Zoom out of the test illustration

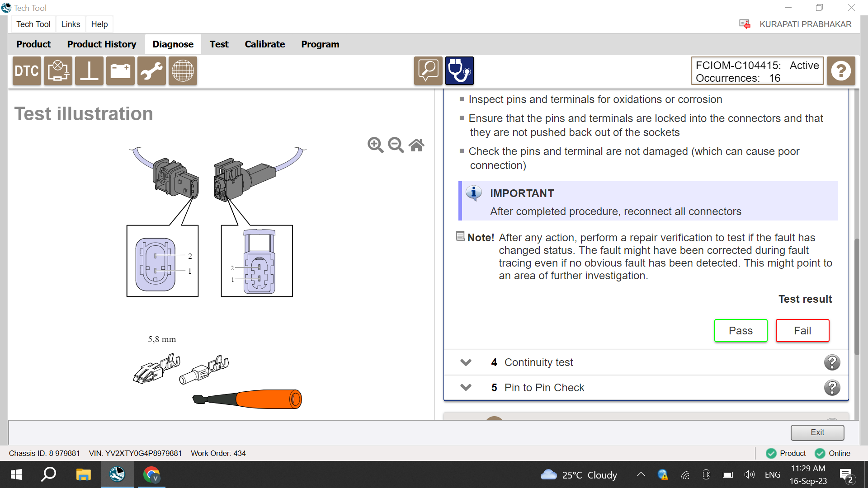click(x=396, y=145)
